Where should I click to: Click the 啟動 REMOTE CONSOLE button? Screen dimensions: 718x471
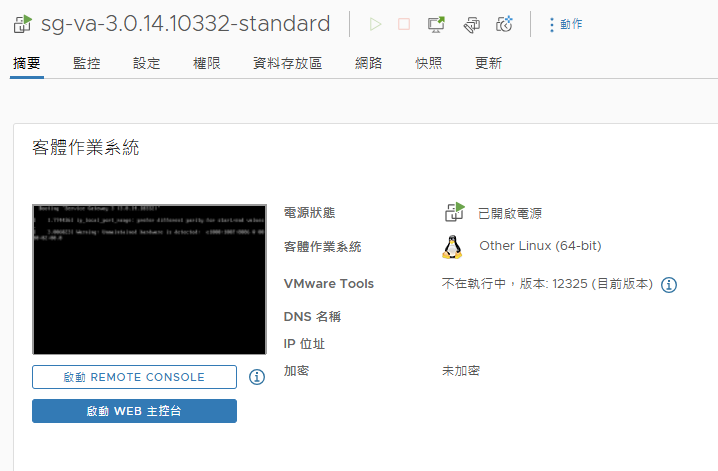coord(134,377)
